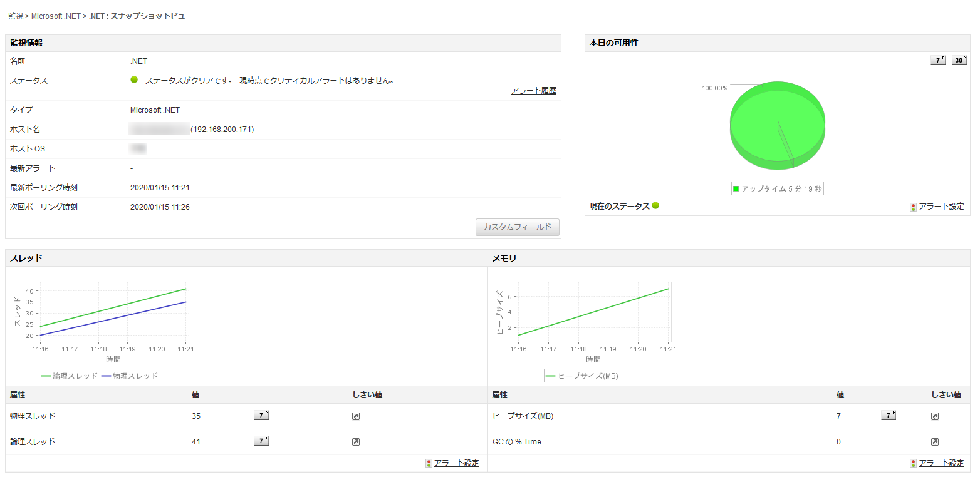Navigate to Microsoft .NET breadcrumb item
The image size is (980, 477).
(56, 16)
